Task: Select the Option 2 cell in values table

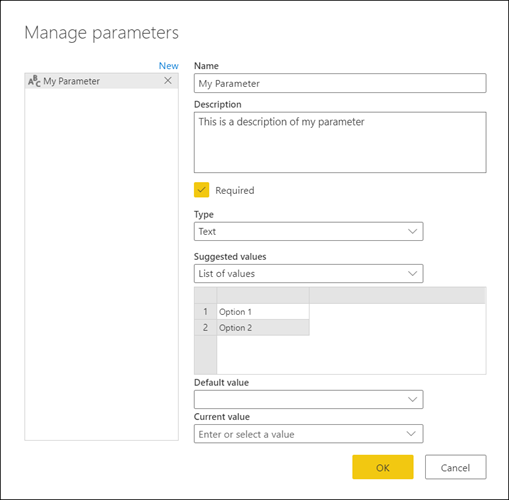Action: [x=263, y=327]
